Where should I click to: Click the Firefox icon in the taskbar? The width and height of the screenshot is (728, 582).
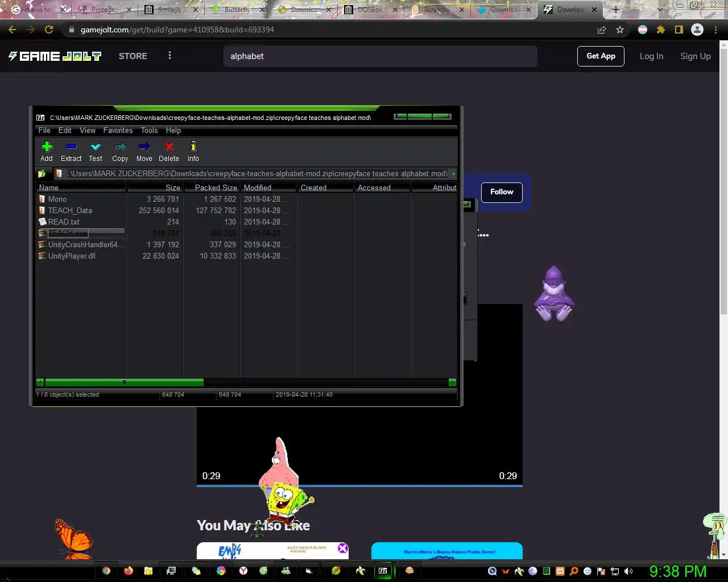[129, 571]
